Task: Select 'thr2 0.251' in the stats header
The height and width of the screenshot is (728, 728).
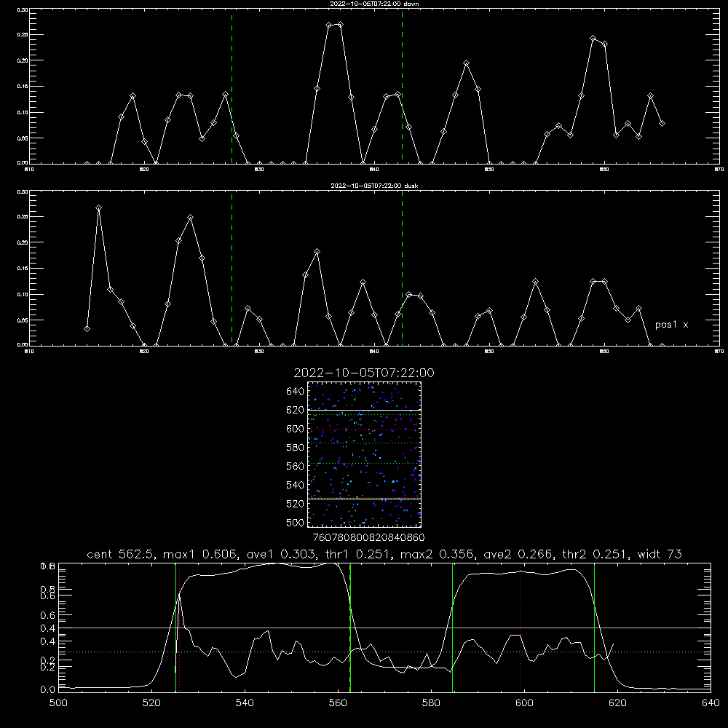Action: tap(596, 554)
